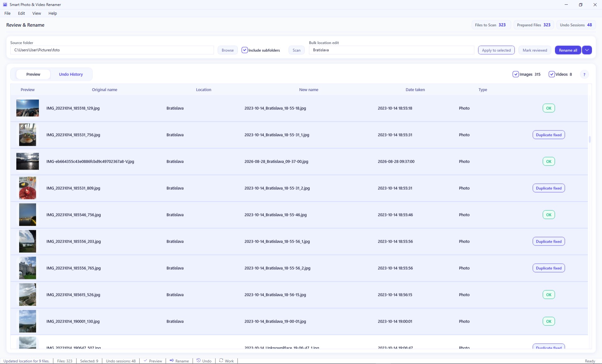Image resolution: width=602 pixels, height=364 pixels.
Task: Click thumbnail of IMG_20231014_185518_129.jpg
Action: (28, 108)
